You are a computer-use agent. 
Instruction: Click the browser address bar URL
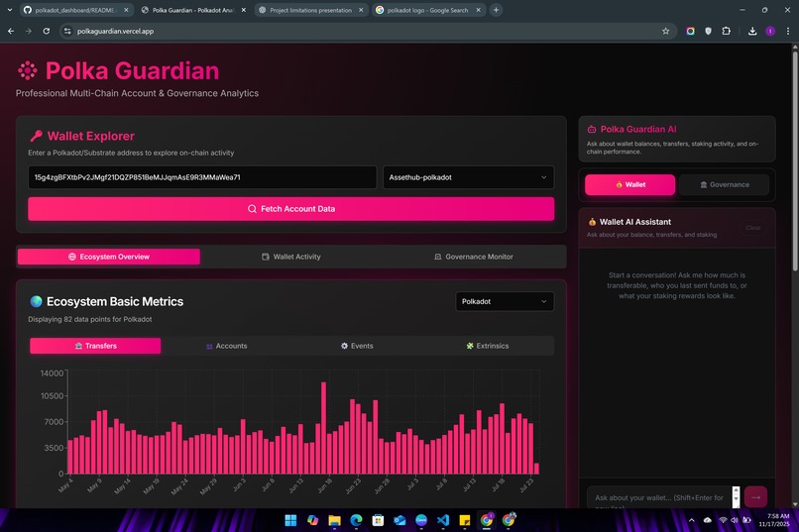point(115,31)
